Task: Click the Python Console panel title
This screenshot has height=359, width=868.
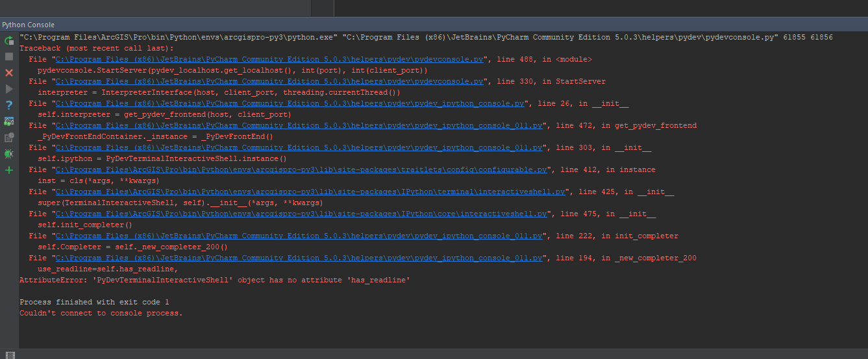Action: click(x=28, y=25)
